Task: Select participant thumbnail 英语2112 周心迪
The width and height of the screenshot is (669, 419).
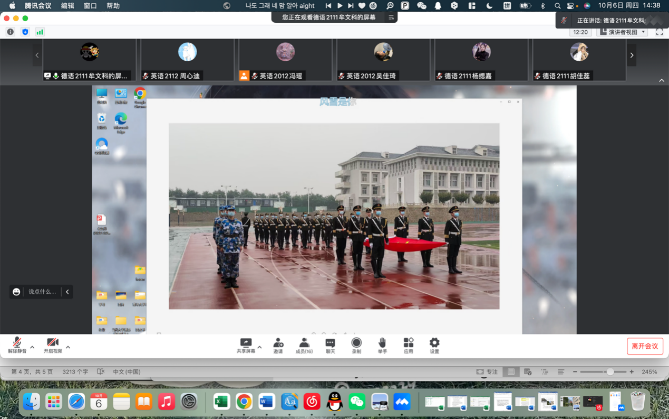Action: [x=187, y=59]
